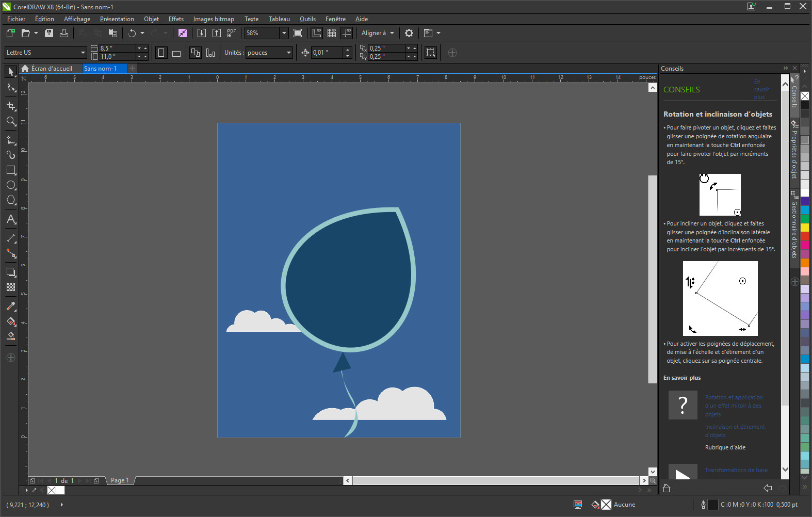Click the Aligner à button

coord(374,33)
